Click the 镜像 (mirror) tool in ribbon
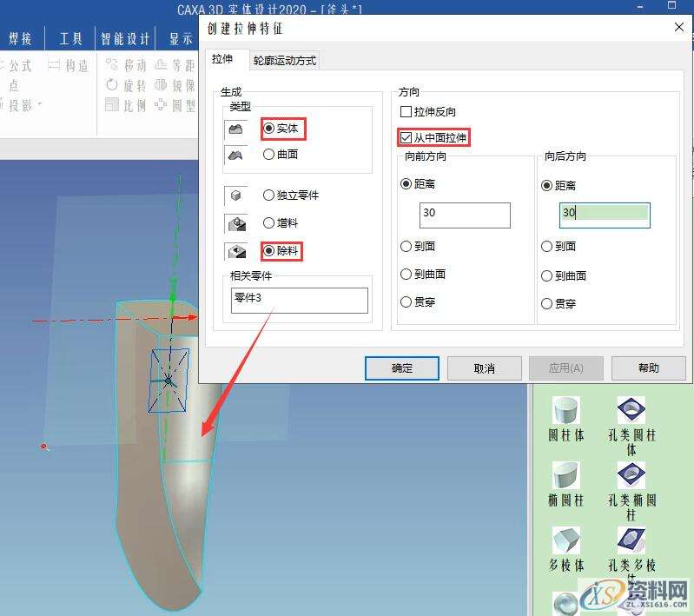Viewport: 694px width, 616px height. pyautogui.click(x=175, y=85)
